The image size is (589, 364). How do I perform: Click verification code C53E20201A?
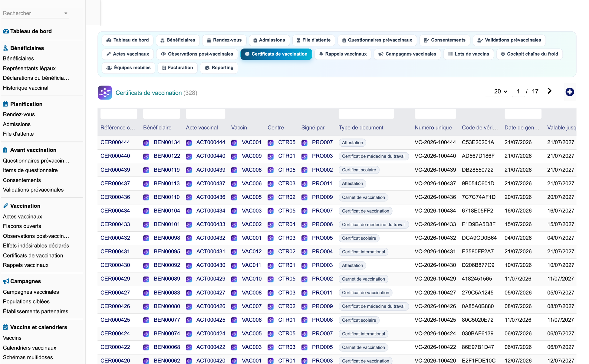478,142
